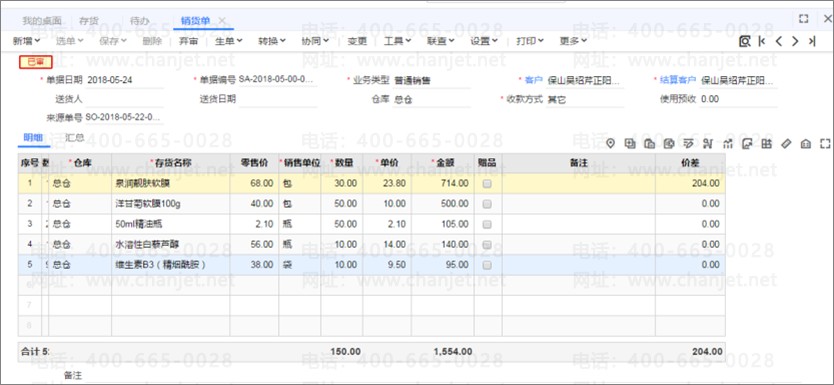Select unit price cell 23.80
This screenshot has width=834, height=385.
tap(387, 183)
